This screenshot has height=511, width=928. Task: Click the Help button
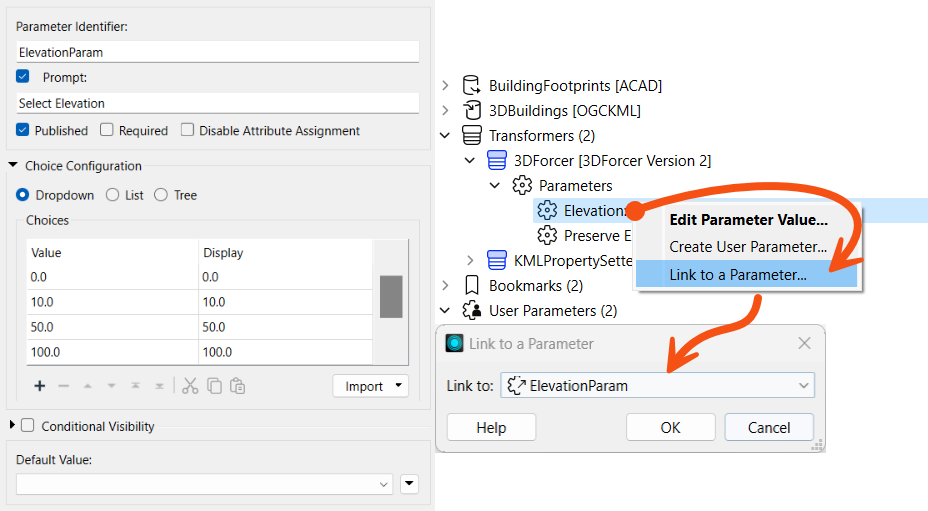(491, 428)
